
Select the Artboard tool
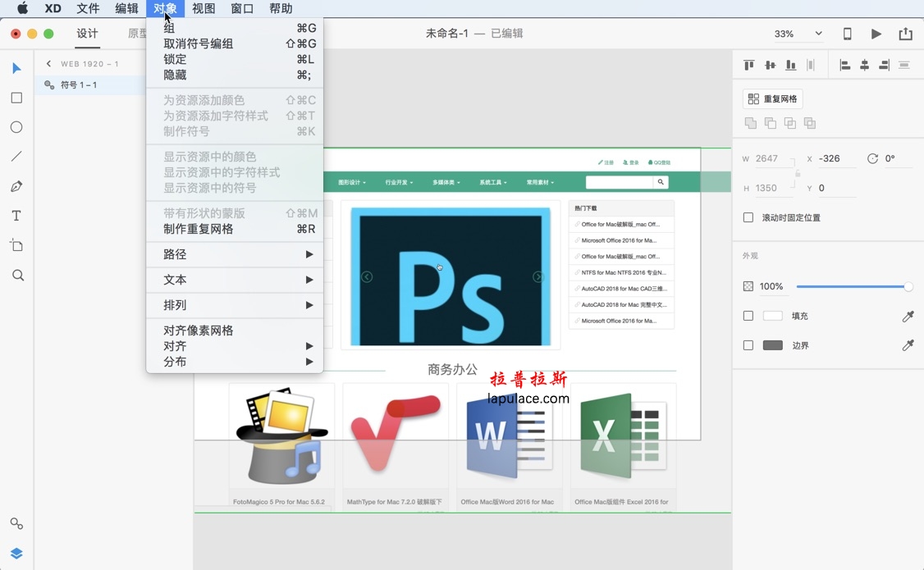[x=16, y=245]
